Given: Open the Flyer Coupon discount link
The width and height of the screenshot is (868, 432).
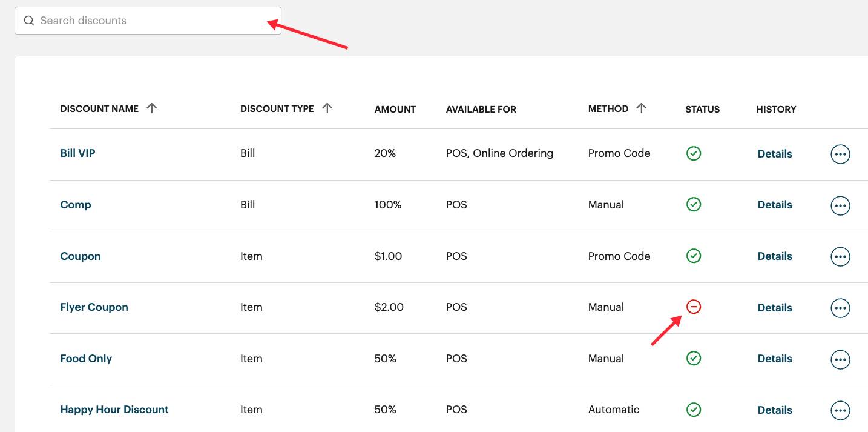Looking at the screenshot, I should pyautogui.click(x=94, y=307).
